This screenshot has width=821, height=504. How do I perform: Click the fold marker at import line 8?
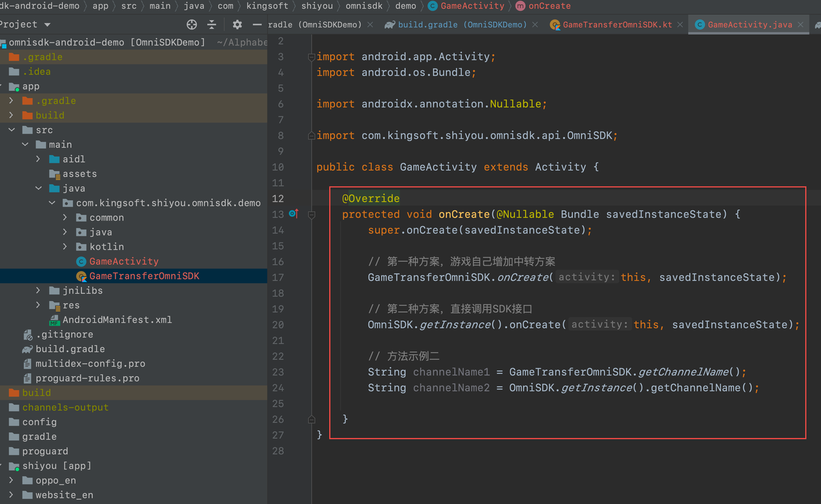click(x=312, y=135)
